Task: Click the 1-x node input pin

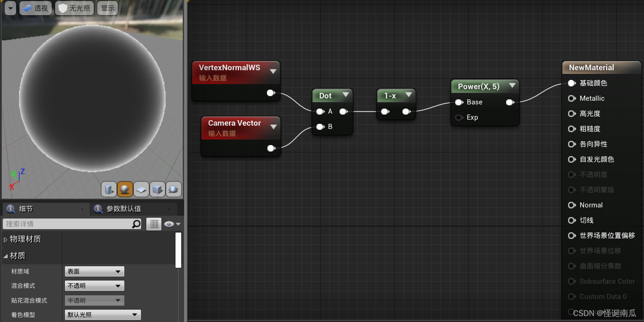Action: (385, 111)
